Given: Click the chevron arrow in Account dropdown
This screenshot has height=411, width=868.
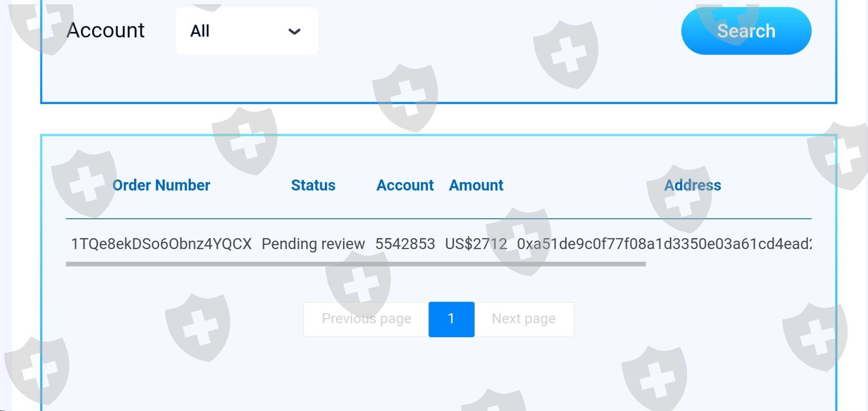Looking at the screenshot, I should [294, 31].
